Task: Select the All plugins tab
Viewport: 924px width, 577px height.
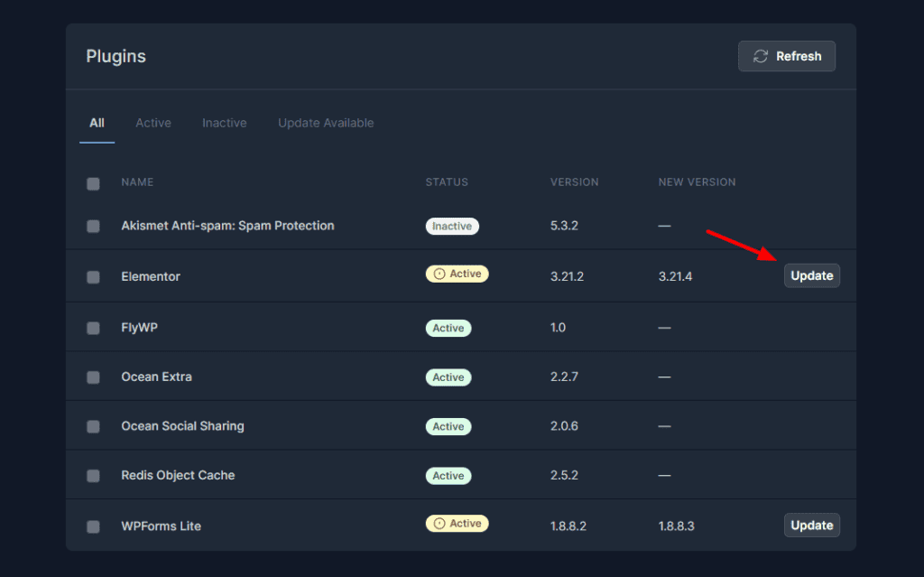Action: [x=97, y=123]
